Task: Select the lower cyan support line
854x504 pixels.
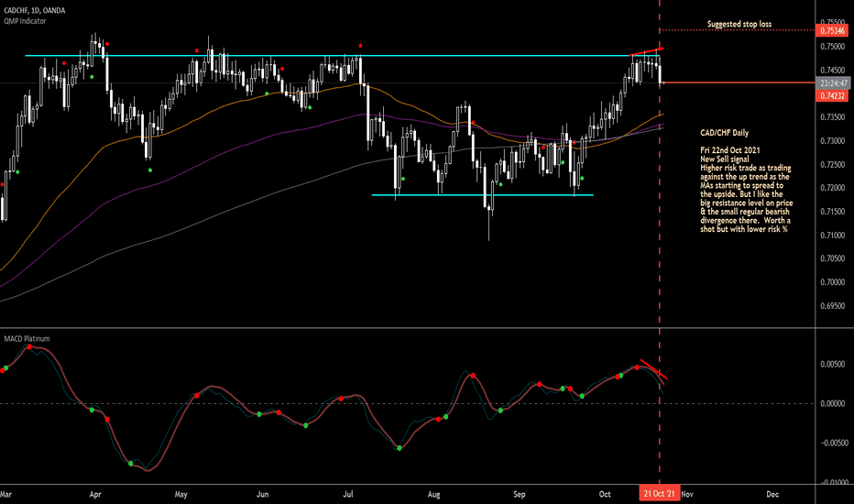Action: (483, 195)
